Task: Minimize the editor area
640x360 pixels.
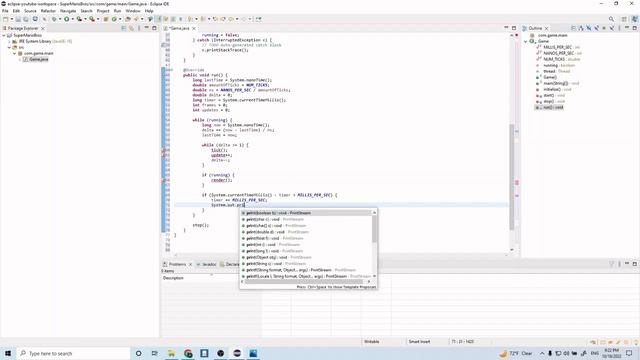Action: click(x=506, y=28)
